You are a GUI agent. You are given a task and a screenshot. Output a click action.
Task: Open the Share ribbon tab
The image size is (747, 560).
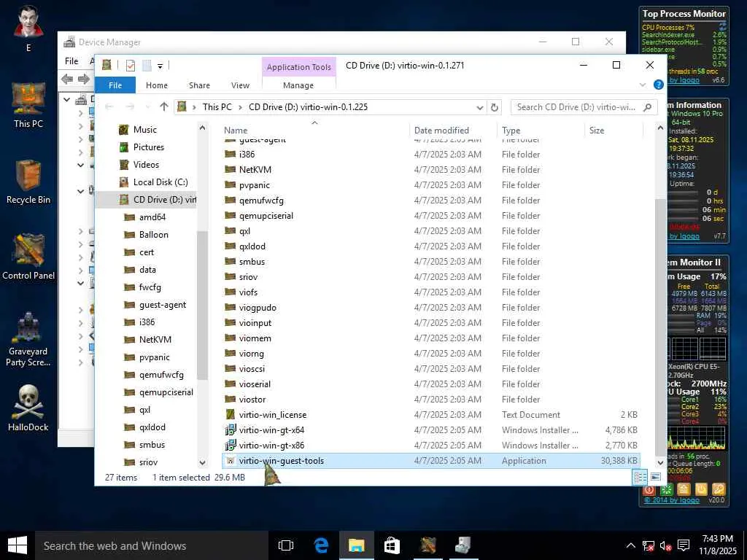[199, 85]
